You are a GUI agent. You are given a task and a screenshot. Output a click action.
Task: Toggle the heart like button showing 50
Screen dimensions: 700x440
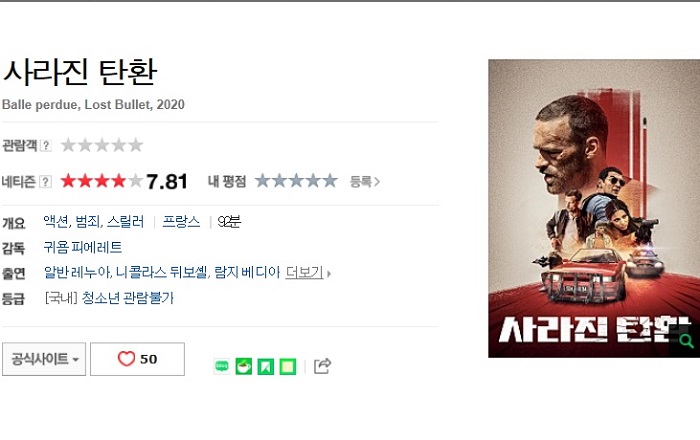138,359
